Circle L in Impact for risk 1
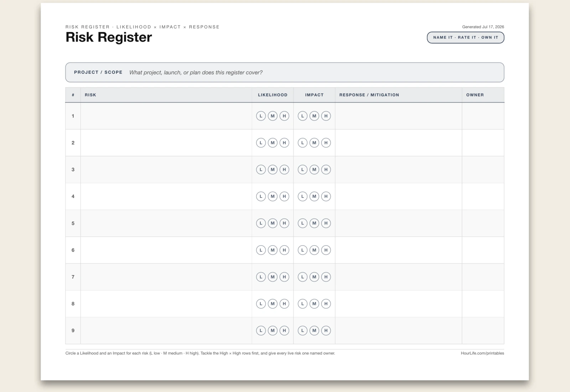The image size is (570, 392). 302,116
